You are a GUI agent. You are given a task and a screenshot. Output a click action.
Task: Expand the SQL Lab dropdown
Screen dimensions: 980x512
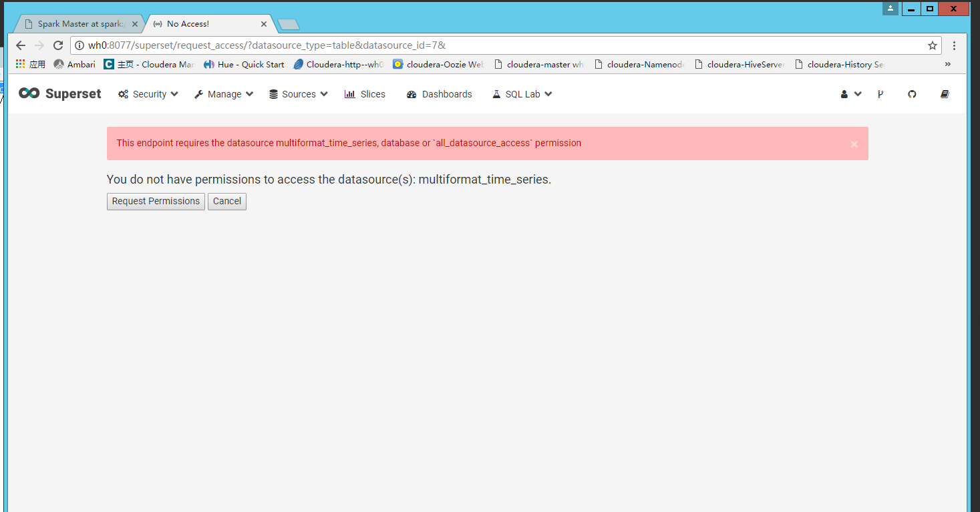coord(522,94)
